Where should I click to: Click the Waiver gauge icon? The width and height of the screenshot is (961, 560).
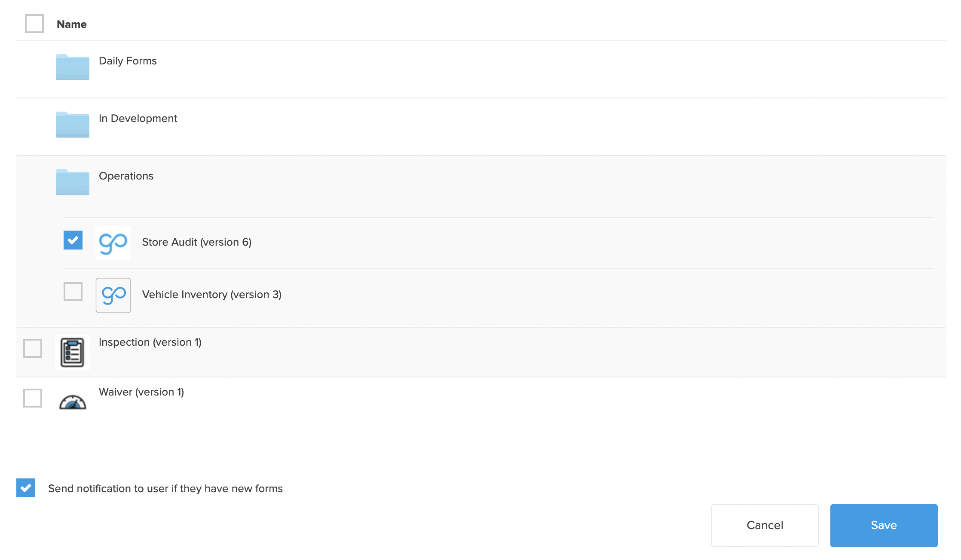[x=73, y=402]
